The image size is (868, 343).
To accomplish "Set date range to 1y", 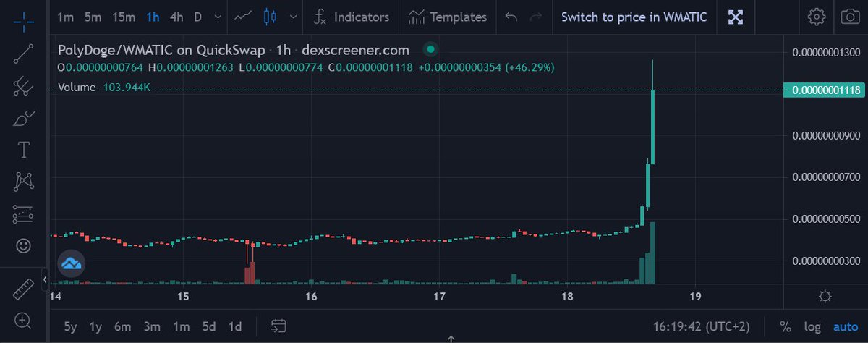I will [95, 326].
